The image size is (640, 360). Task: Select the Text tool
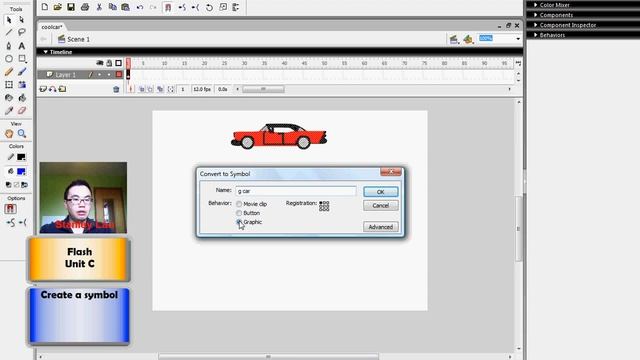(22, 46)
